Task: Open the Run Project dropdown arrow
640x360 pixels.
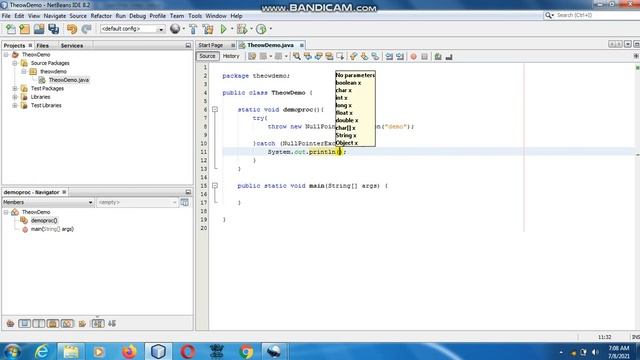Action: click(x=231, y=29)
